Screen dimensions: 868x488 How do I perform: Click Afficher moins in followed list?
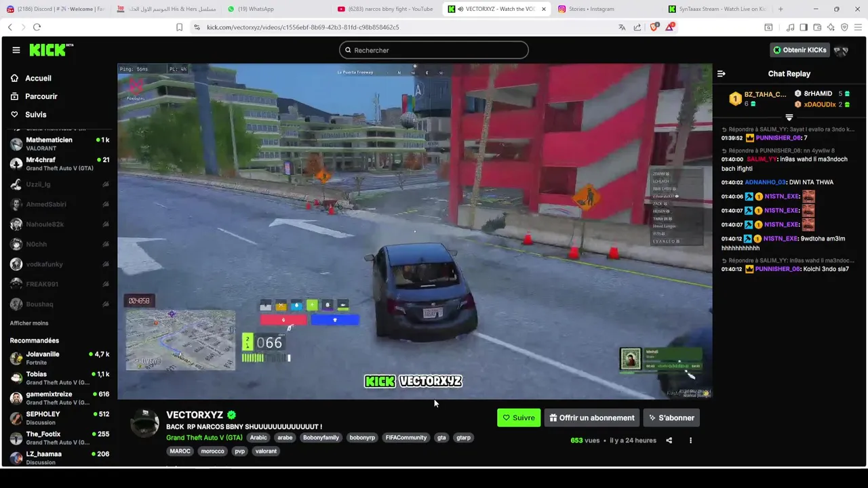click(29, 323)
